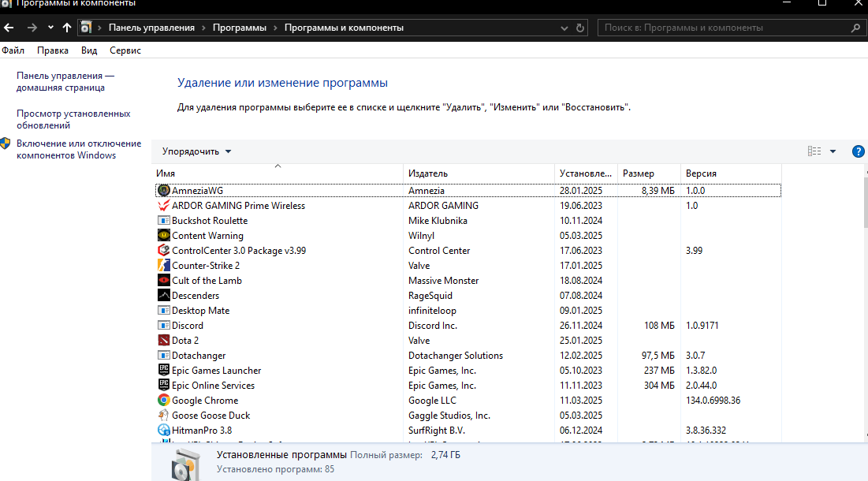Select the Discord Inc. publisher cell
868x481 pixels.
click(x=433, y=326)
